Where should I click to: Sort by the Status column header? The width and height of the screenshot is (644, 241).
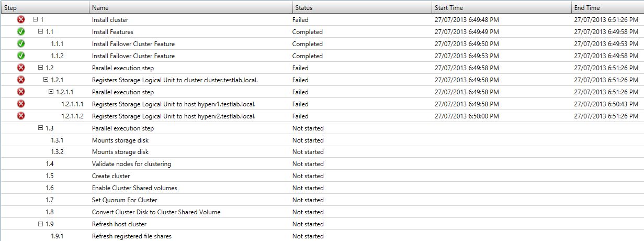(x=362, y=8)
